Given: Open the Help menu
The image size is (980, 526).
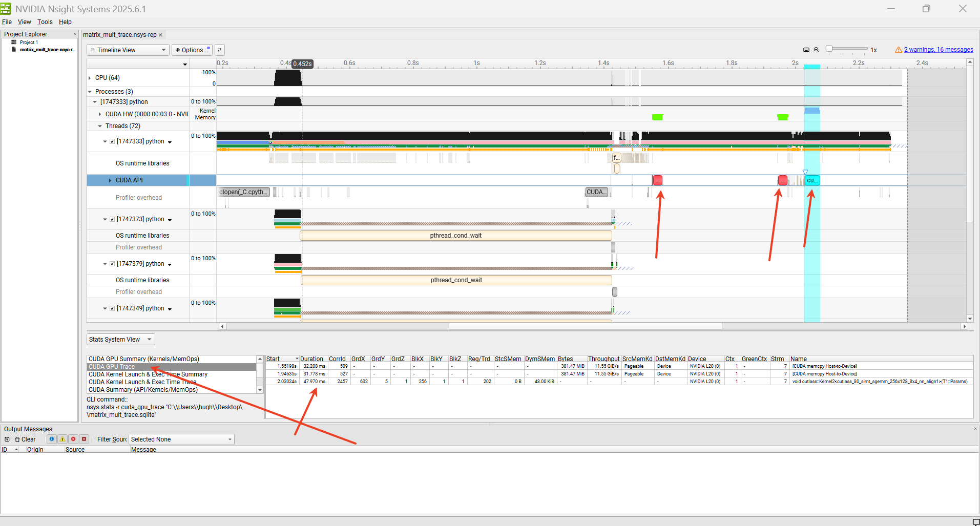Looking at the screenshot, I should (x=65, y=22).
